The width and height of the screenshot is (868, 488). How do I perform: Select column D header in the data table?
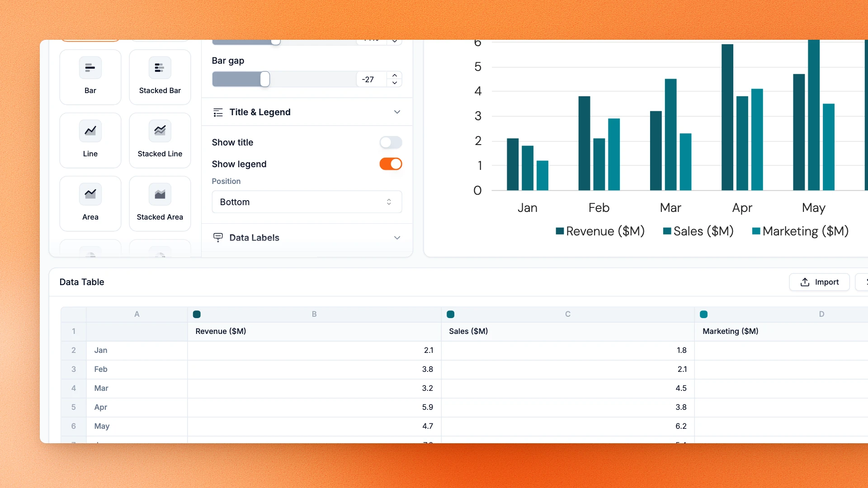pos(781,314)
